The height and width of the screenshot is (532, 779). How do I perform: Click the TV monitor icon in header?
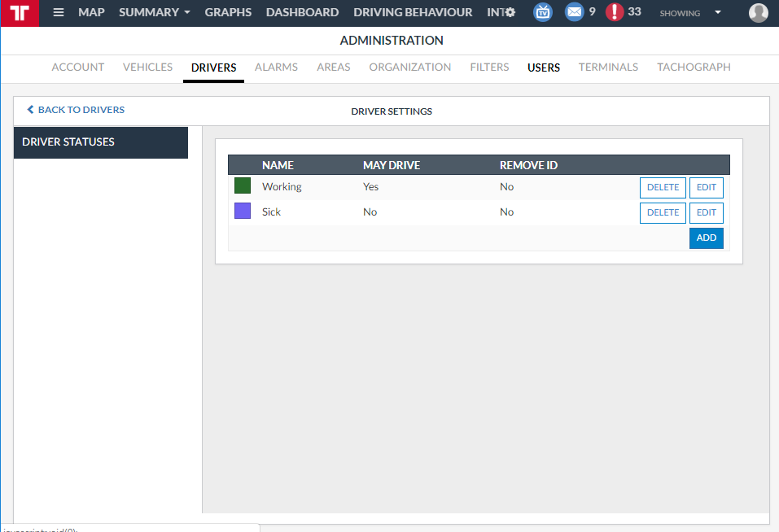542,12
